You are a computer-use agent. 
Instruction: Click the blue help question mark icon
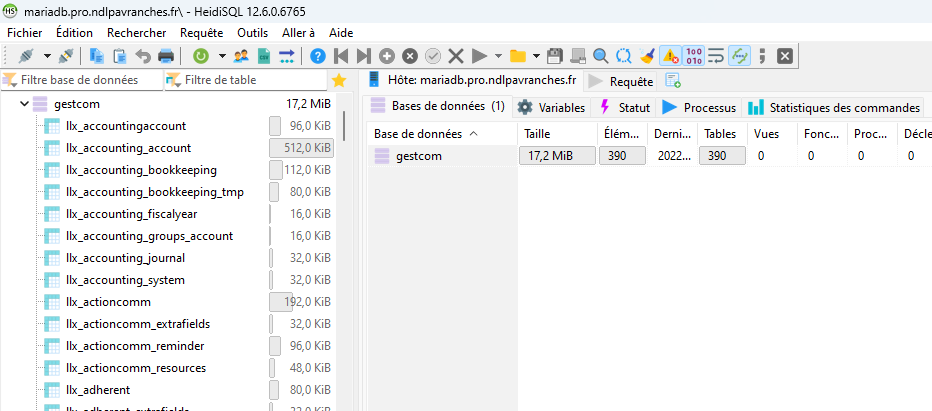[x=318, y=56]
